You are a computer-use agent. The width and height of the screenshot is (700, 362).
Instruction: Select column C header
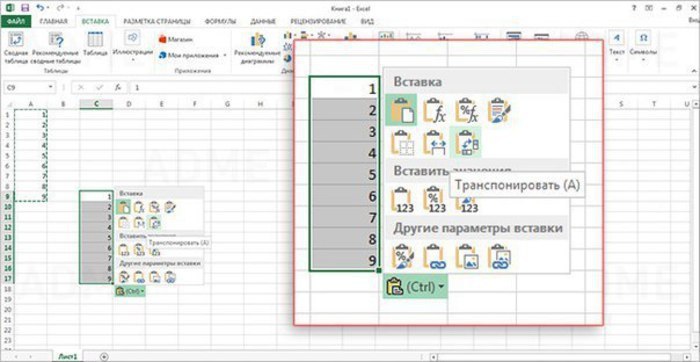tap(96, 104)
